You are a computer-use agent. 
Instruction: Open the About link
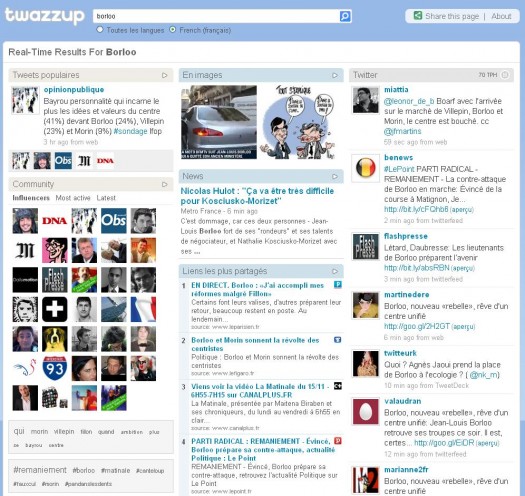click(501, 16)
